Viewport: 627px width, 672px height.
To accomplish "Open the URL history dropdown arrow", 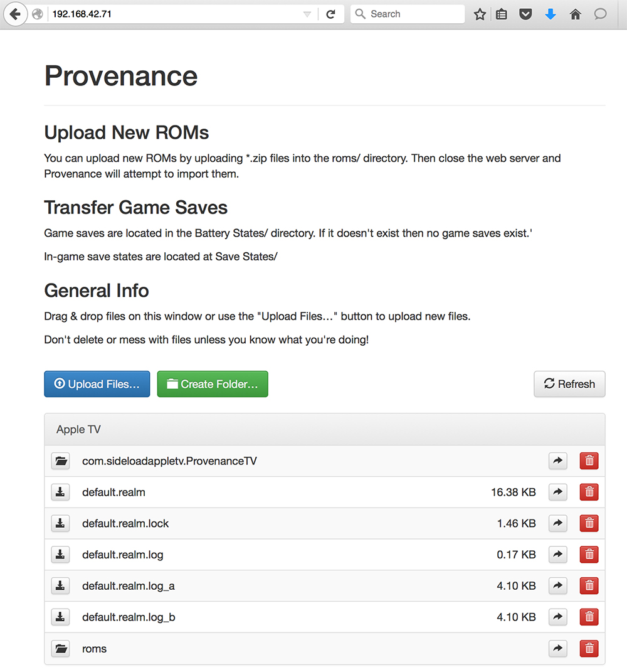I will pyautogui.click(x=307, y=14).
